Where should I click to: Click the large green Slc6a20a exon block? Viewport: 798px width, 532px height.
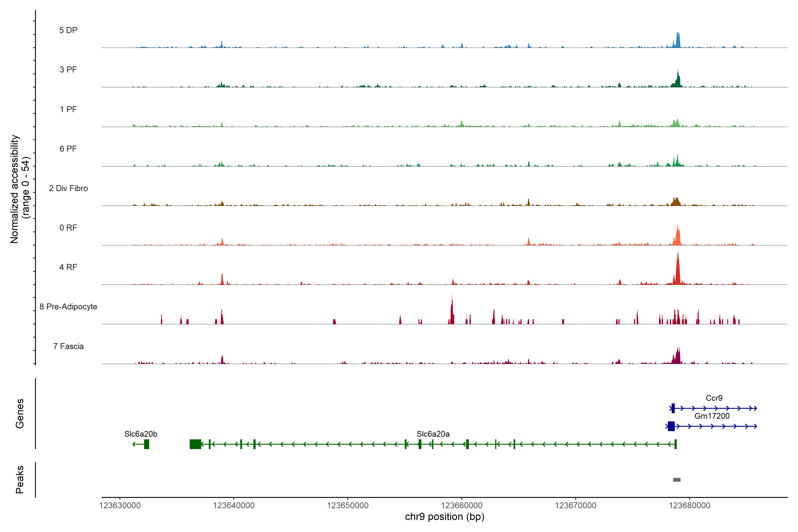(x=196, y=444)
